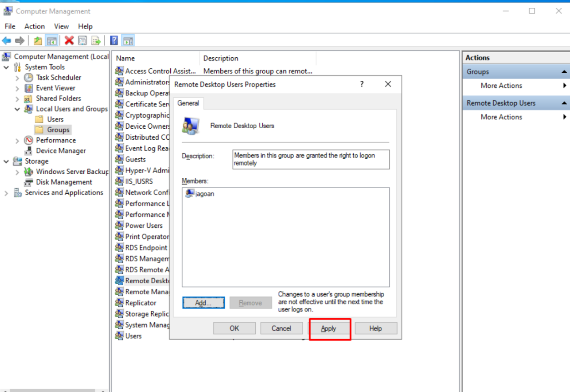570x392 pixels.
Task: Click the Services and Applications icon
Action: tap(18, 192)
